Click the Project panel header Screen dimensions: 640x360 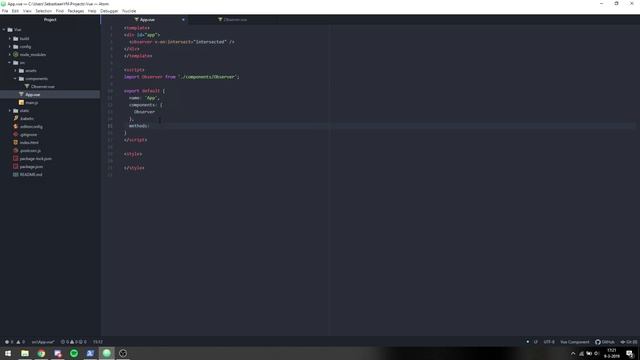(x=50, y=20)
